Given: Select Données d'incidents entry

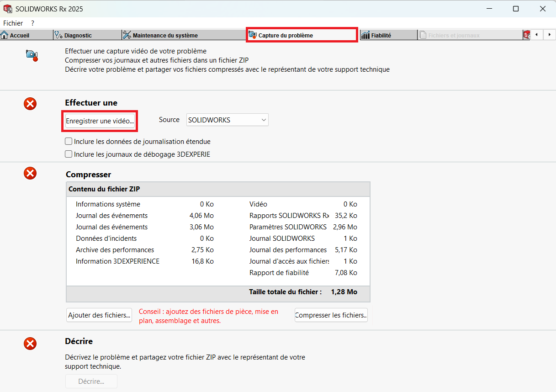Looking at the screenshot, I should 145,238.
